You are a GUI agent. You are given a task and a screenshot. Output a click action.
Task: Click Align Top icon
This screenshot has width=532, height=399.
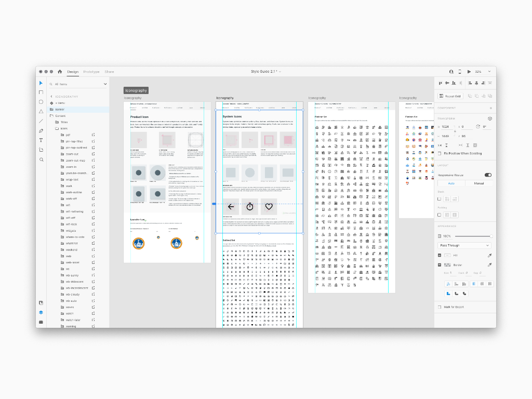tap(441, 83)
